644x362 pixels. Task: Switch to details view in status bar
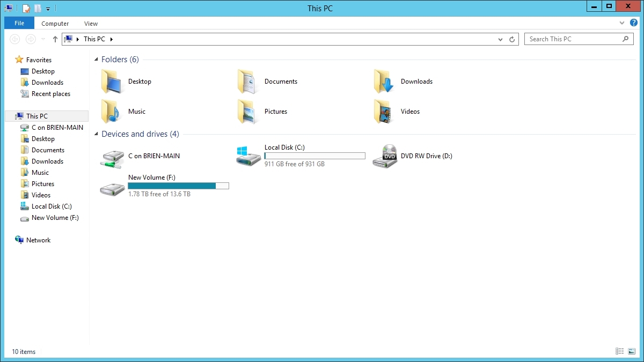(619, 351)
